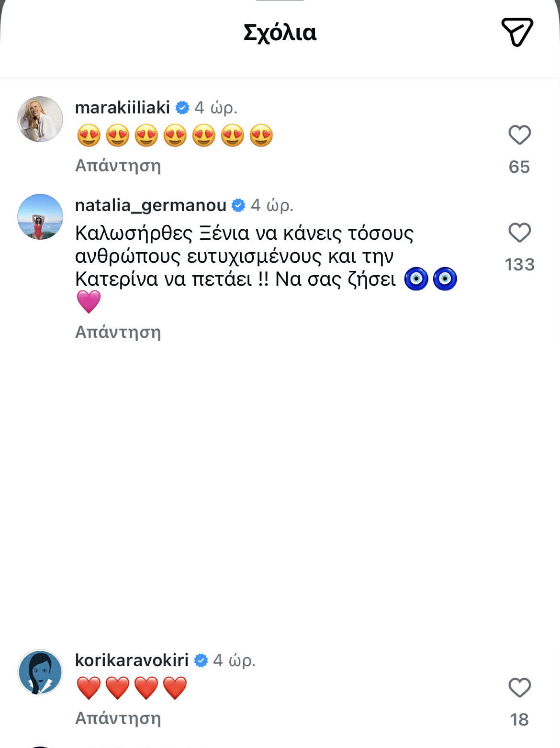View the 18 likes count
Viewport: 560px width, 748px height.
(x=519, y=720)
